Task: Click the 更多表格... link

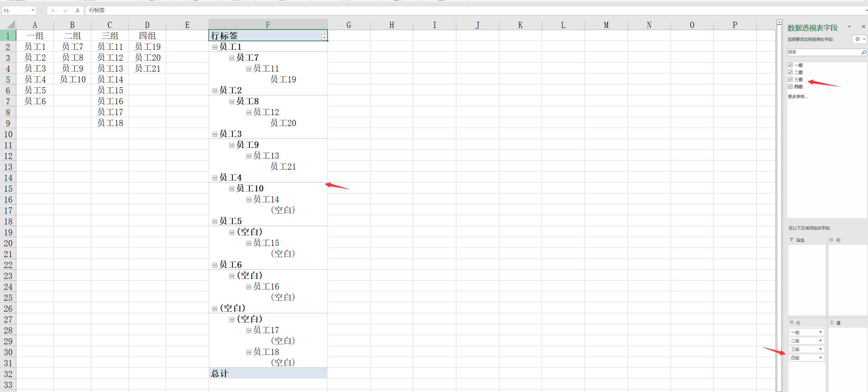Action: pos(798,97)
